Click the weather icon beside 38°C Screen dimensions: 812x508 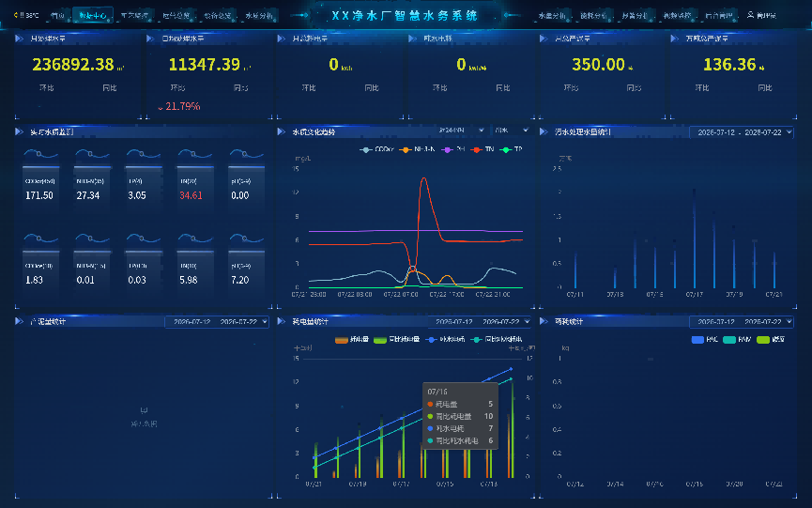click(16, 16)
